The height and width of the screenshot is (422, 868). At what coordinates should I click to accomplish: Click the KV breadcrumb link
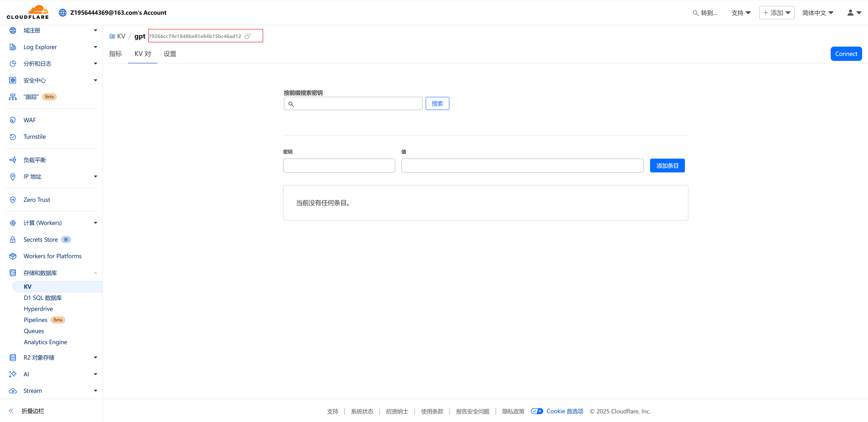[121, 36]
